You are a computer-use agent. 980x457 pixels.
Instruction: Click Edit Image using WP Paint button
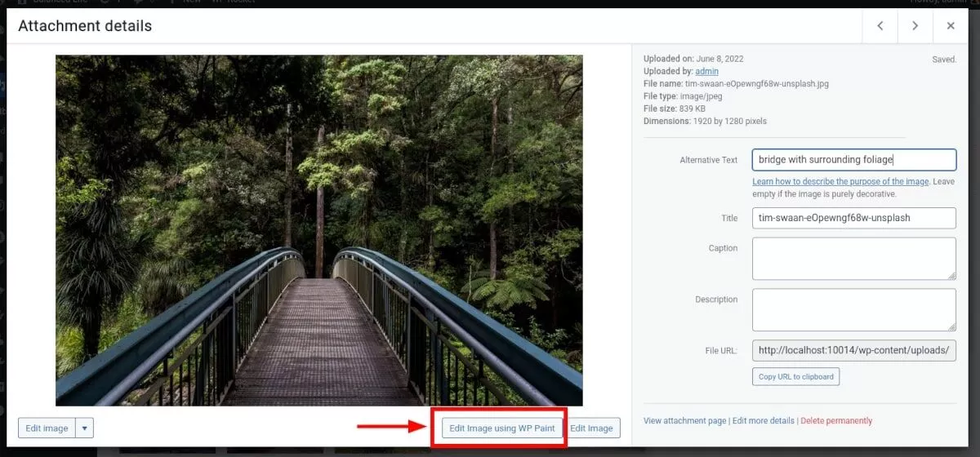coord(502,428)
